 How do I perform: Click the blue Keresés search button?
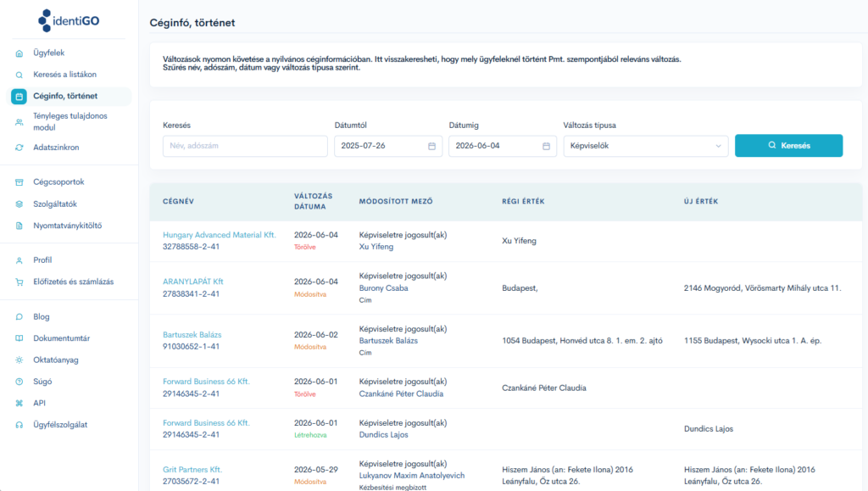[789, 146]
